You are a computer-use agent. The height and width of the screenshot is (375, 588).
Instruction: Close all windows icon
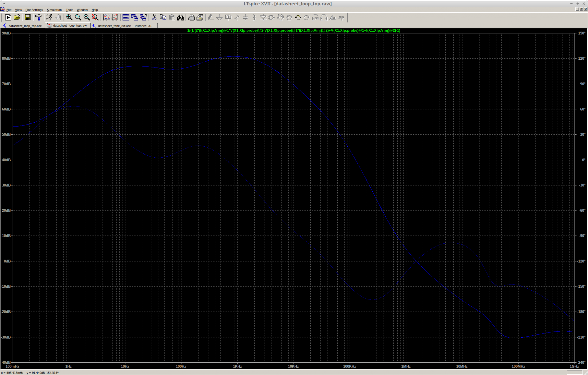pos(143,18)
